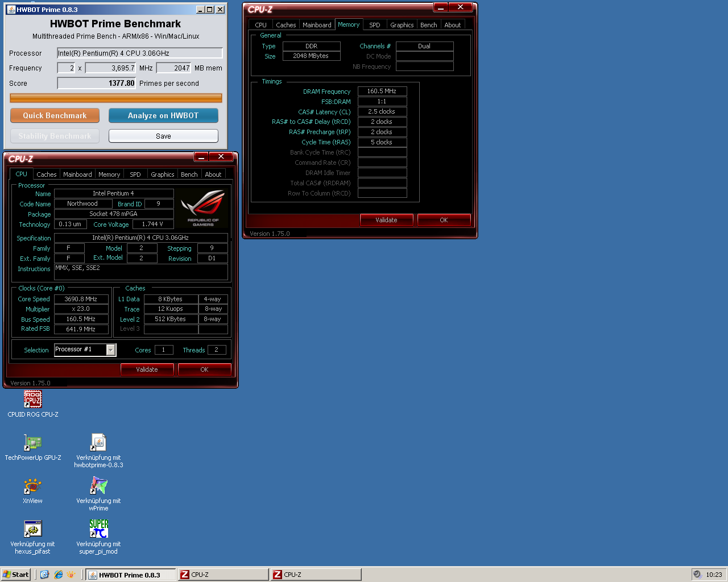
Task: Open About tab in the CPU-Z CPU window
Action: [x=213, y=174]
